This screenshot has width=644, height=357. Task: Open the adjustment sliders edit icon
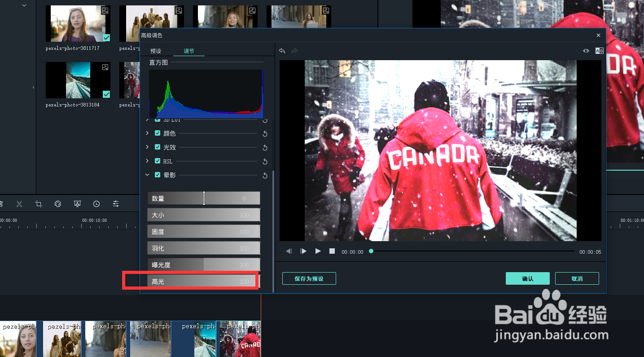tap(116, 204)
